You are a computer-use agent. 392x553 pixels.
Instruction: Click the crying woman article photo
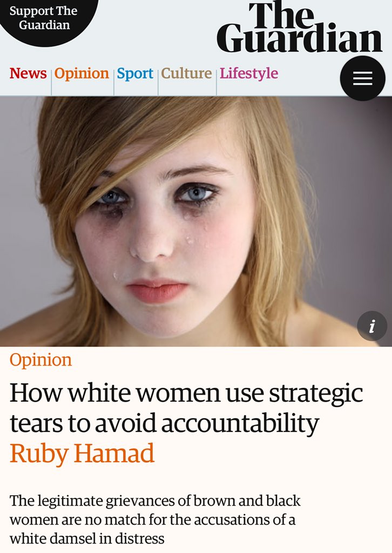click(196, 221)
